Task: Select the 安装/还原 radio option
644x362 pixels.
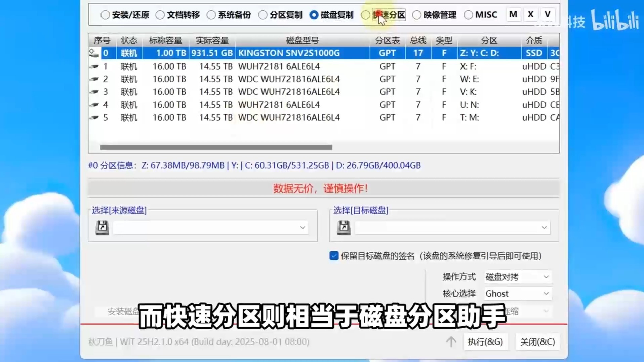Action: pos(105,14)
